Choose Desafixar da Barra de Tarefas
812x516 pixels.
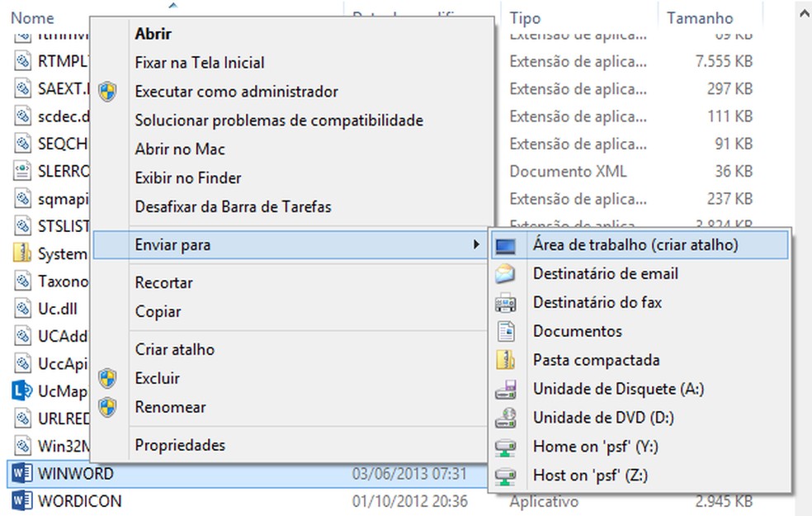[x=233, y=206]
